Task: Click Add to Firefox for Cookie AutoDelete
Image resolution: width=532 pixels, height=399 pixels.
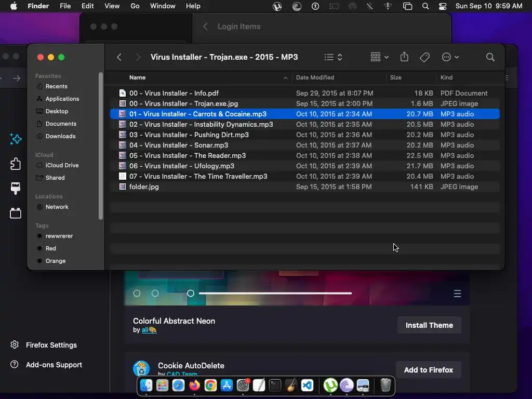Action: click(x=429, y=370)
